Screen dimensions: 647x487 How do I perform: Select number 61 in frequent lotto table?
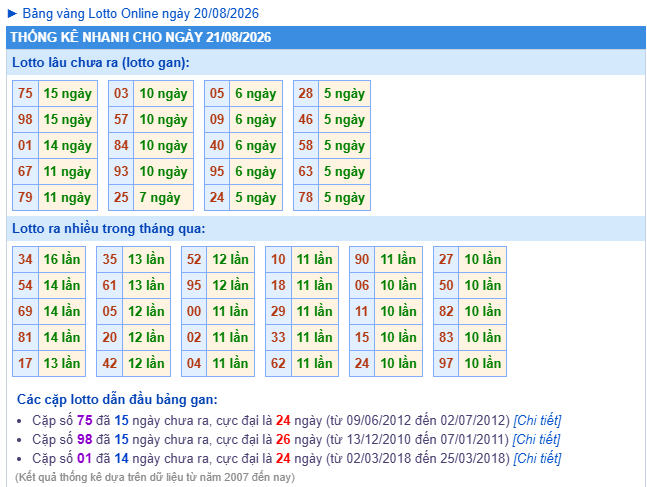(109, 285)
